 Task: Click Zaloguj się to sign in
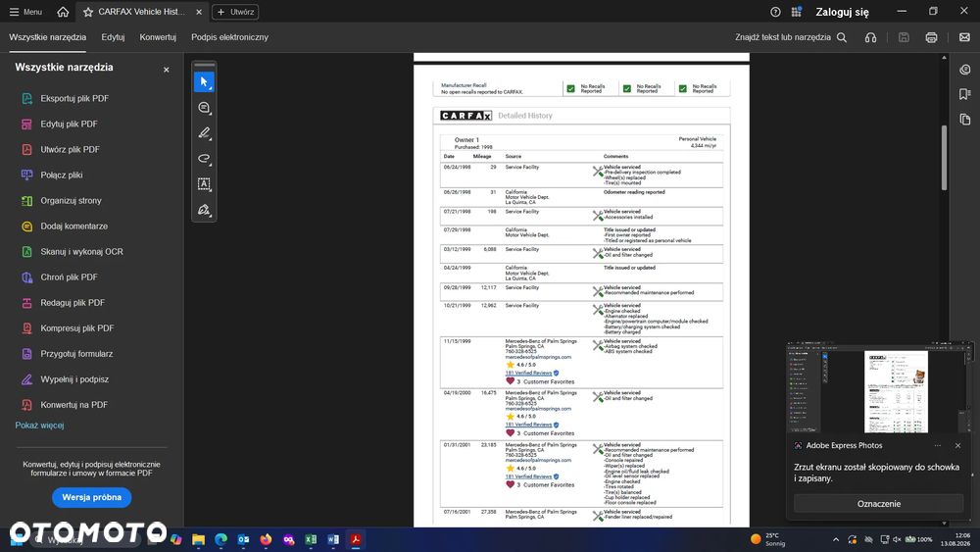click(x=842, y=12)
